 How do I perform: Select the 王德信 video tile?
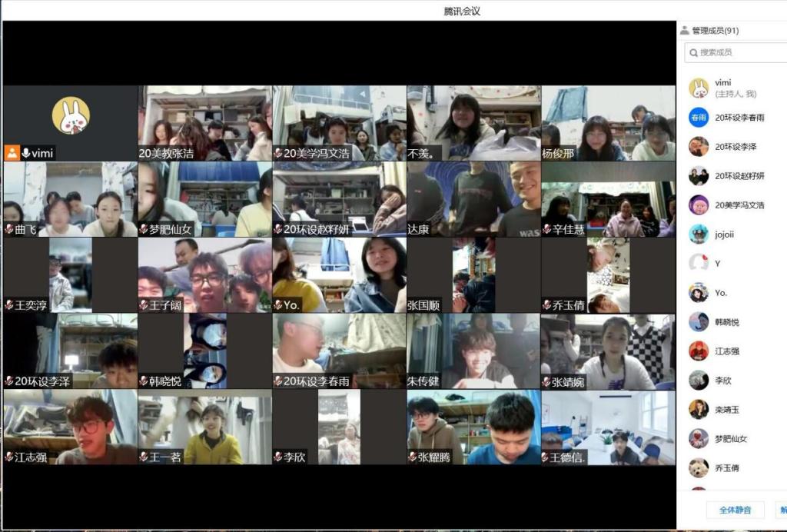point(608,427)
